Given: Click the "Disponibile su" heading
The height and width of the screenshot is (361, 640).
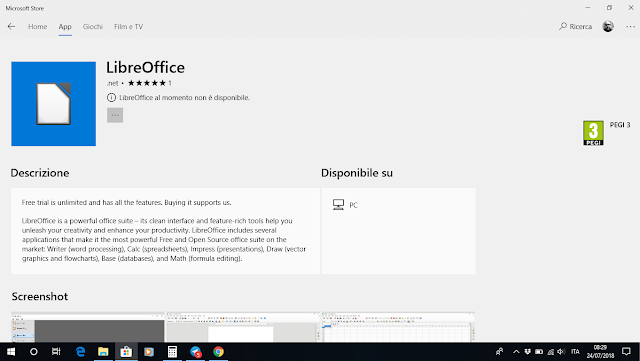Looking at the screenshot, I should point(357,173).
